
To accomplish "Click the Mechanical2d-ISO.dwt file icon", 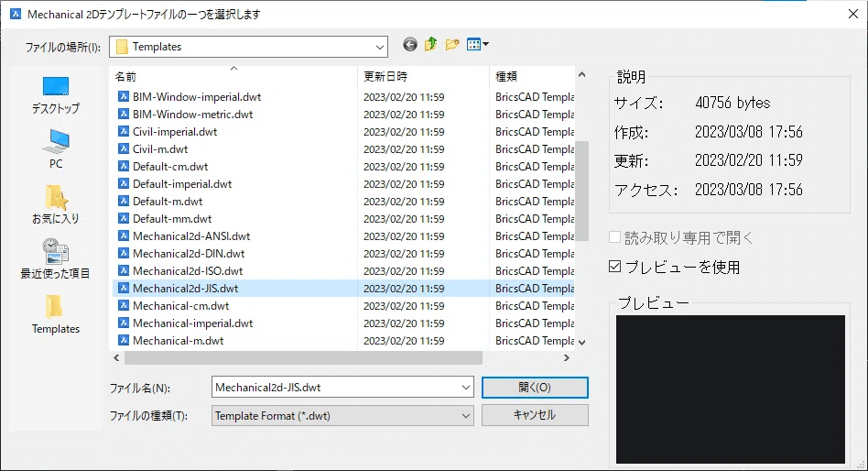I will click(x=124, y=270).
